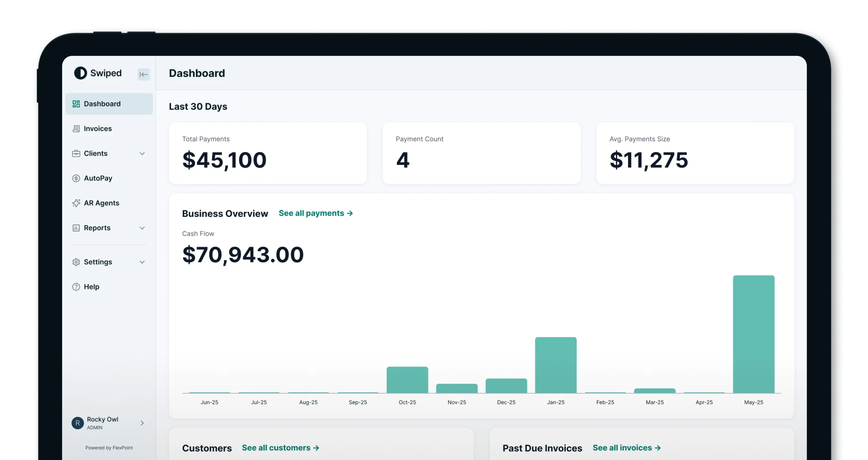Click the Mar-25 bar in chart
The width and height of the screenshot is (868, 460).
pos(654,391)
